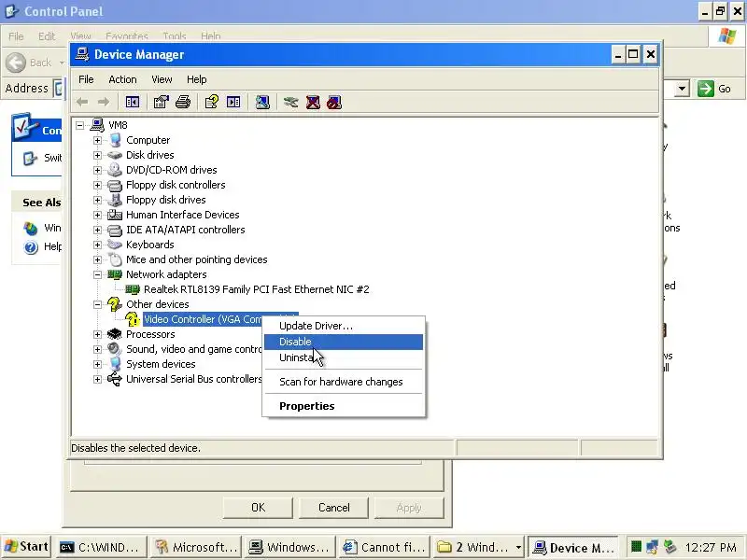Open Properties from the context menu
The width and height of the screenshot is (747, 560).
(x=343, y=406)
